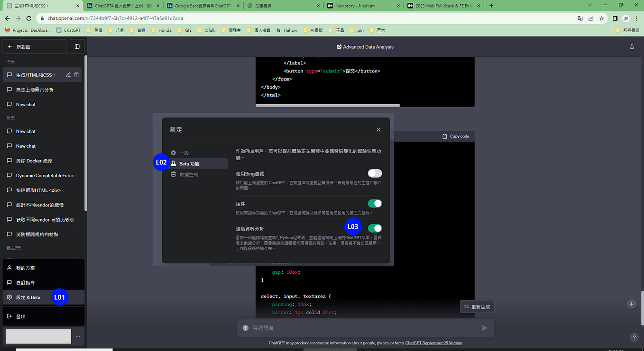Click 登出 to log out

[x=44, y=316]
